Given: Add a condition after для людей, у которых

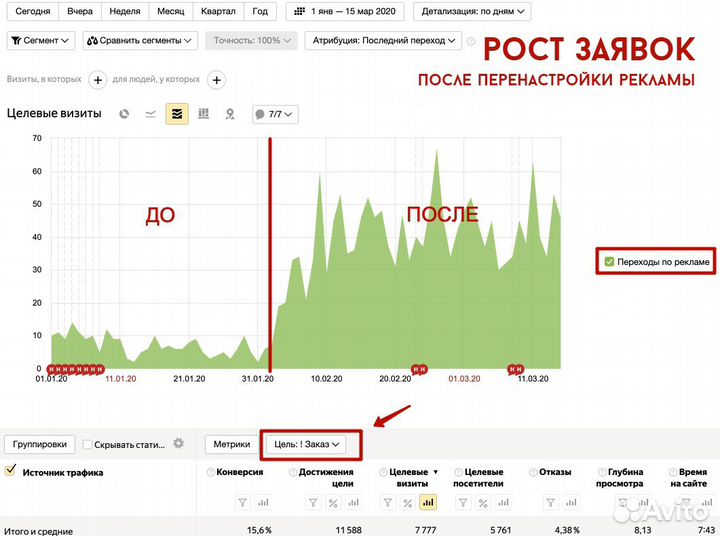Looking at the screenshot, I should (x=216, y=80).
